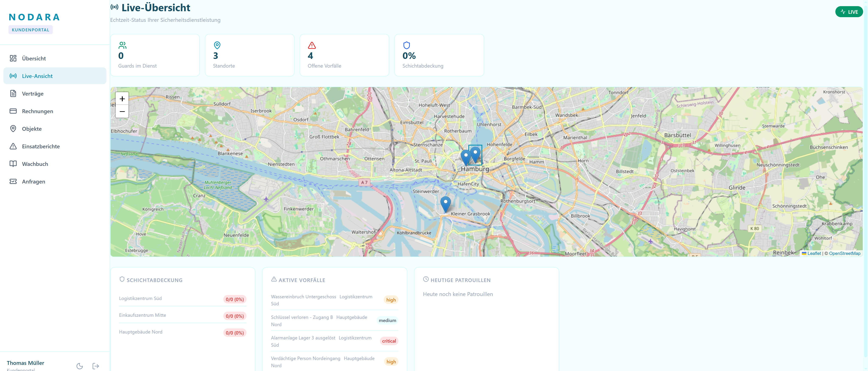Click the Rechnungen credit card icon

pyautogui.click(x=13, y=111)
